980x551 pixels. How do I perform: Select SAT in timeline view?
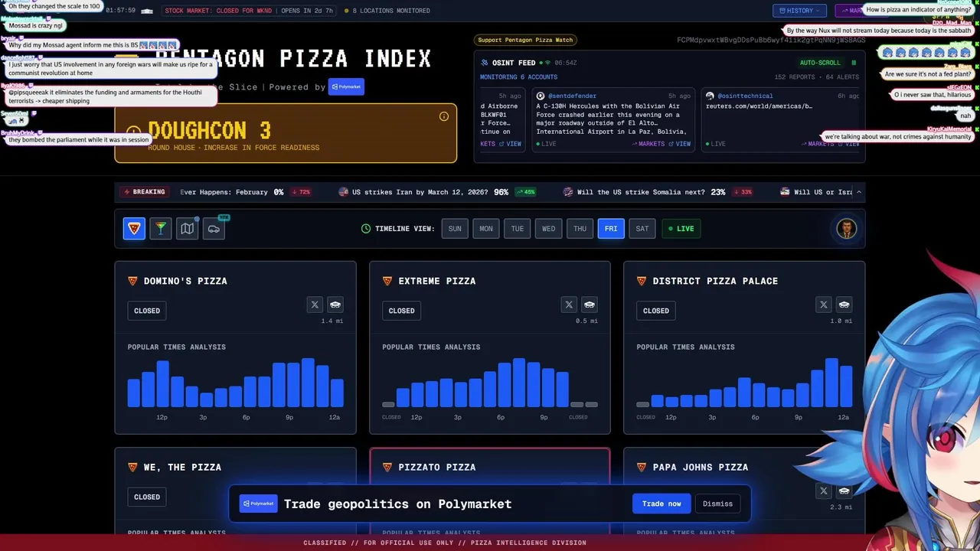click(642, 228)
